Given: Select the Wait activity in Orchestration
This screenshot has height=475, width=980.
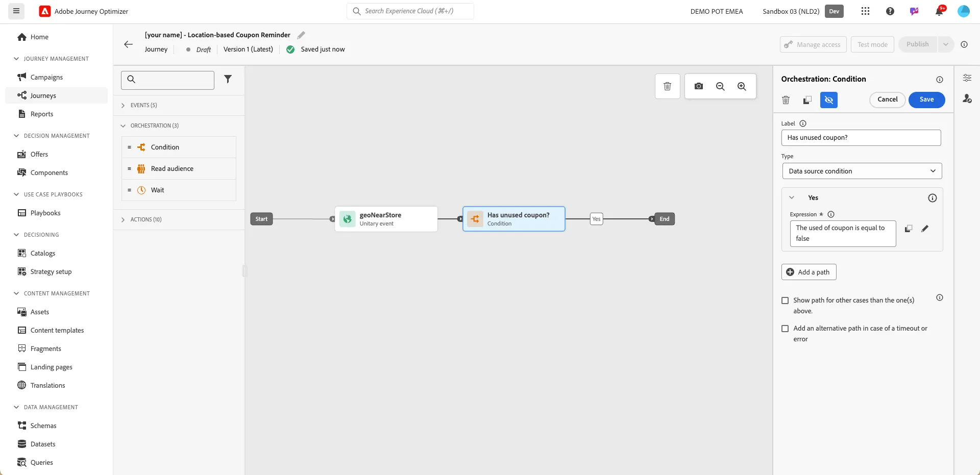Looking at the screenshot, I should point(179,190).
